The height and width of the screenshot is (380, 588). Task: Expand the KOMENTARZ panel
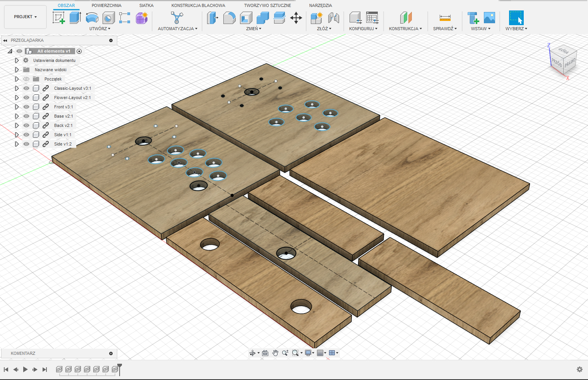coord(111,353)
